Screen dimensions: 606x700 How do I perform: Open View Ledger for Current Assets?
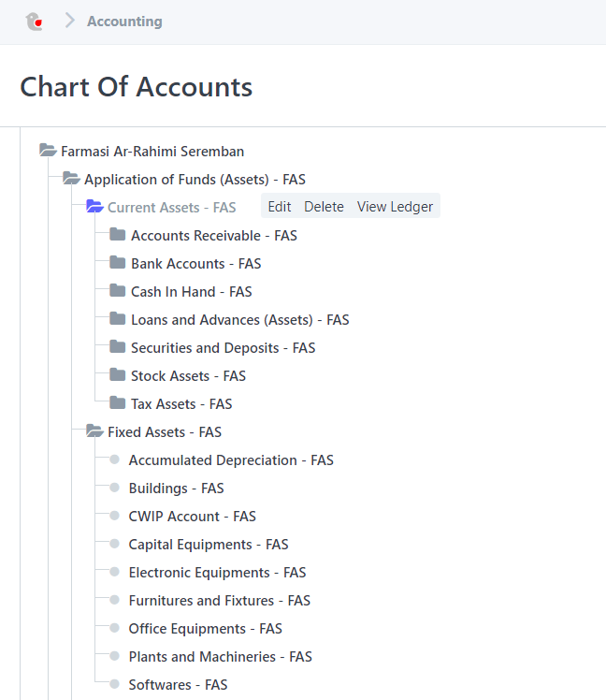tap(395, 207)
